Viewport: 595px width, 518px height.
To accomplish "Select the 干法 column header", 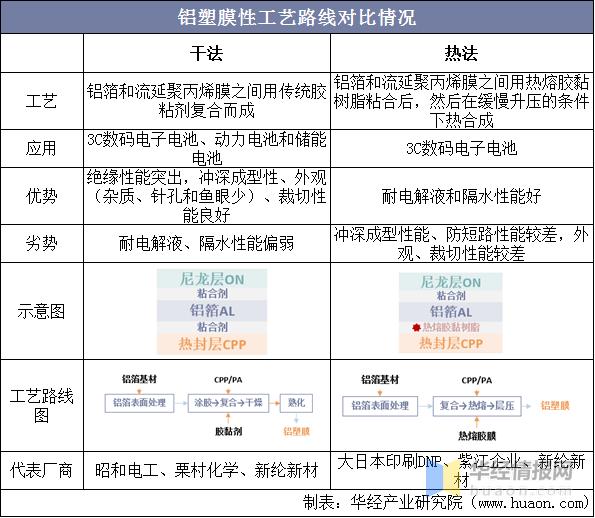I will pos(206,53).
